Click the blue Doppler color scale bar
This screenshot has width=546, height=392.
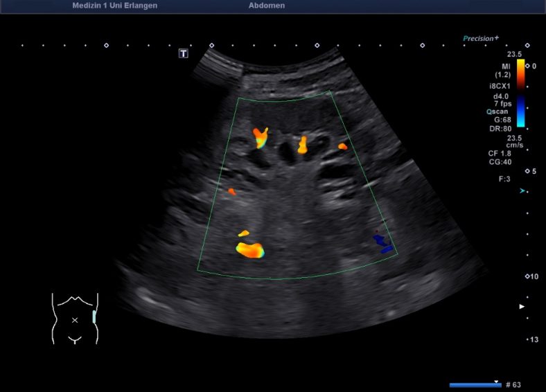tap(520, 111)
